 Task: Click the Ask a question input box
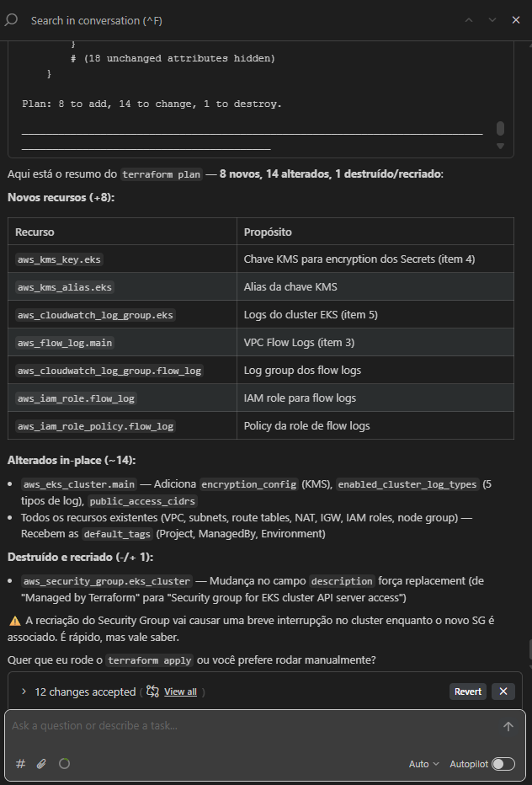(253, 726)
